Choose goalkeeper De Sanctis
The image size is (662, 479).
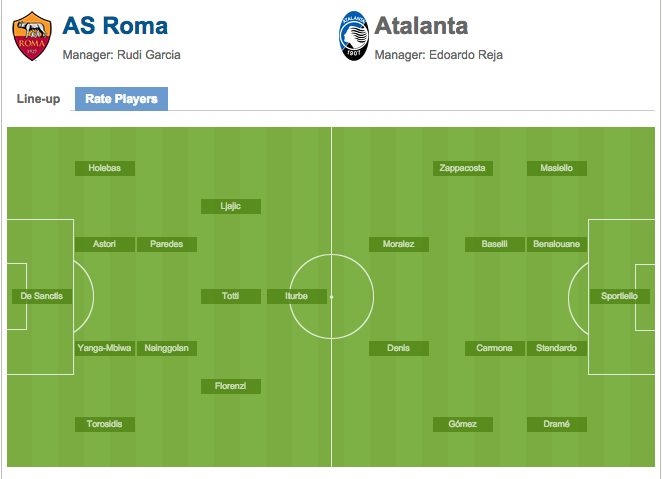tap(41, 296)
